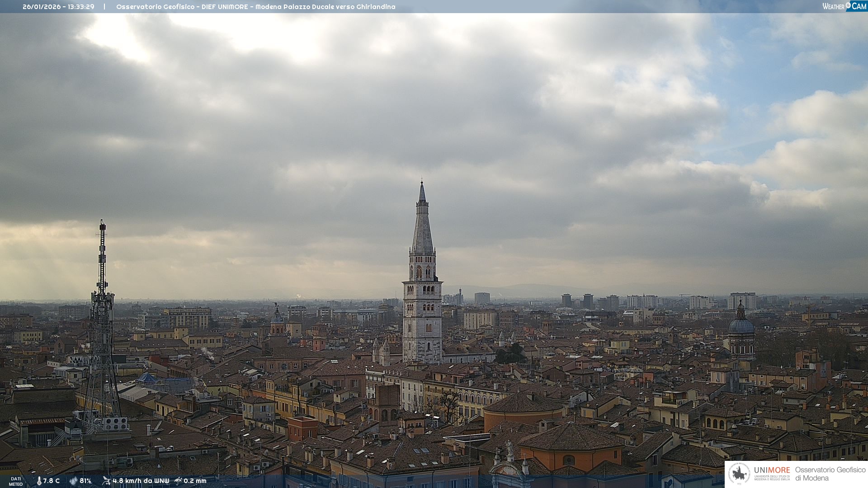Viewport: 868px width, 488px height.
Task: Click the 0.2 mm rainfall value
Action: (x=195, y=481)
